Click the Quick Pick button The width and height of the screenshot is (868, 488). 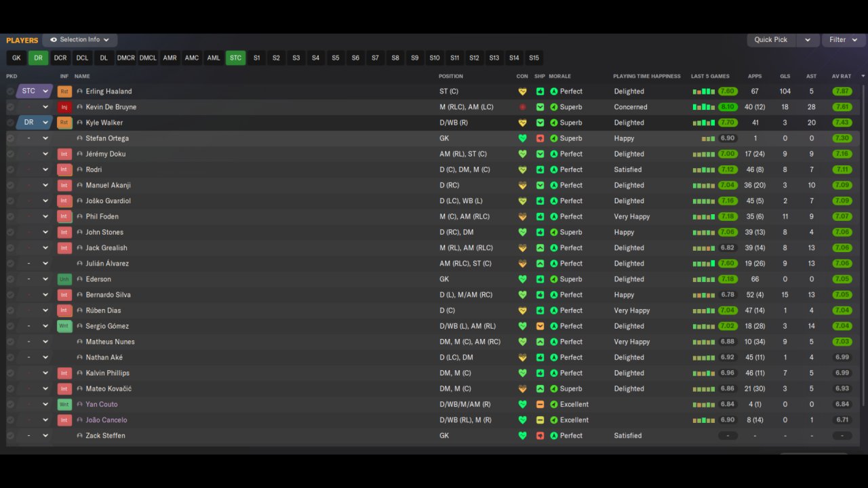[771, 40]
